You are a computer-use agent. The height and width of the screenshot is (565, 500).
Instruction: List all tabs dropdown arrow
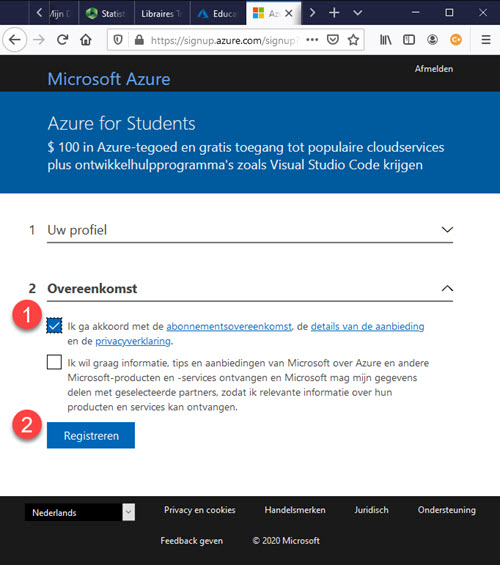357,13
